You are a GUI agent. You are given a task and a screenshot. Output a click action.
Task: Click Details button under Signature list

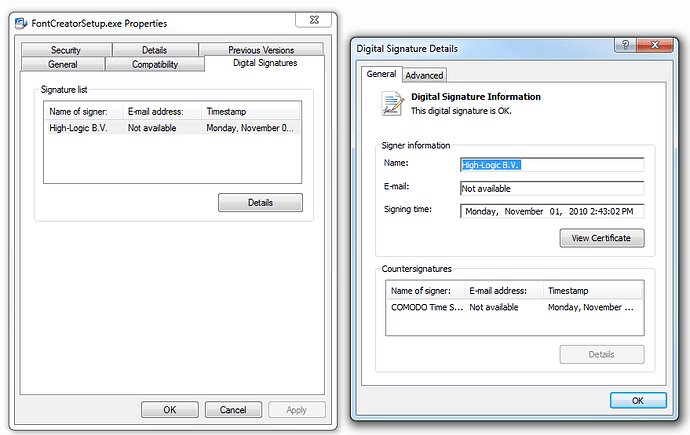260,202
